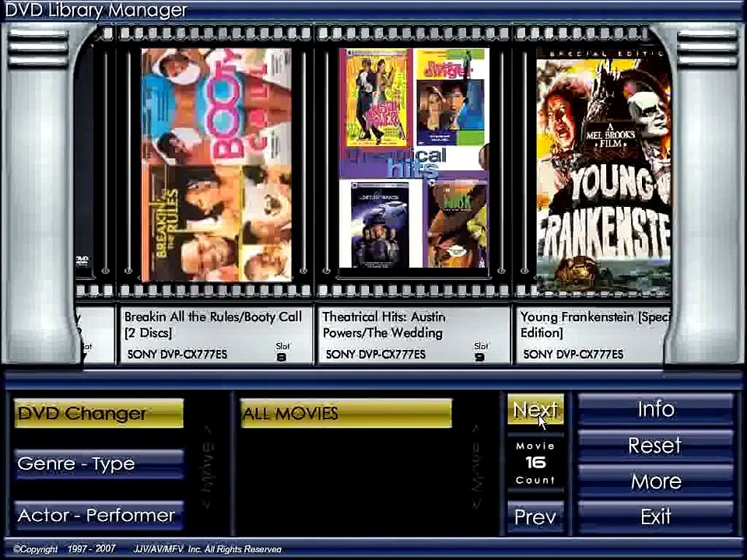Select the DVD Changer category
747x560 pixels.
(x=99, y=413)
